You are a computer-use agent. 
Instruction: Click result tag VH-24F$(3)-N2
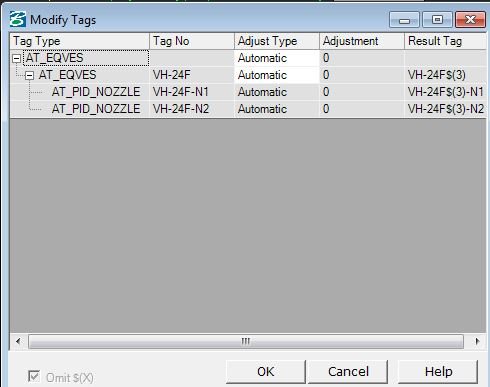pos(445,109)
